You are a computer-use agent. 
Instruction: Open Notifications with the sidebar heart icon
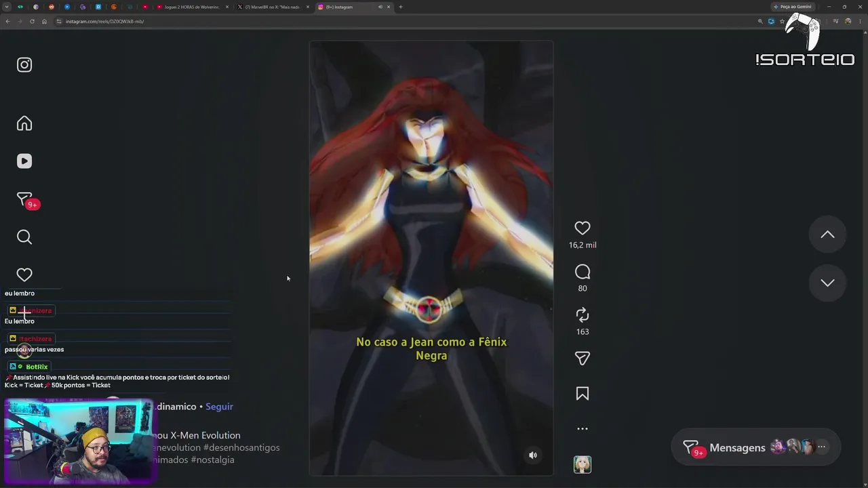24,274
